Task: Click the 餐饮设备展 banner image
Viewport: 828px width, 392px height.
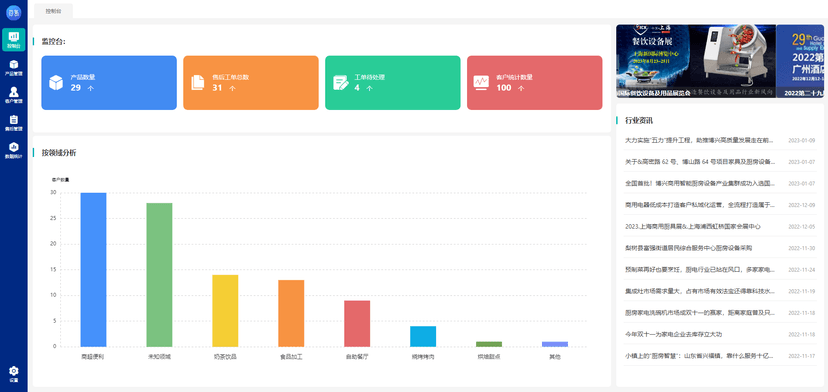Action: pos(696,61)
